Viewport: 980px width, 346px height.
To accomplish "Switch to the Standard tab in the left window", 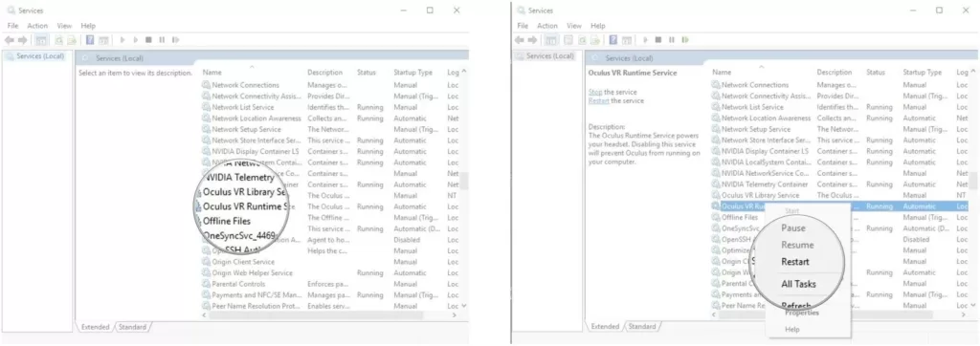I will [132, 327].
